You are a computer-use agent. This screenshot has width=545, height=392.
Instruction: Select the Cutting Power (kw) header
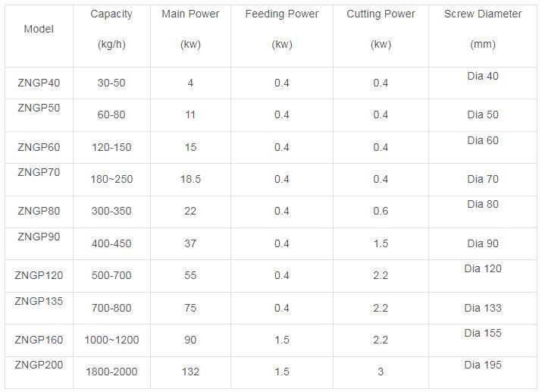(381, 29)
